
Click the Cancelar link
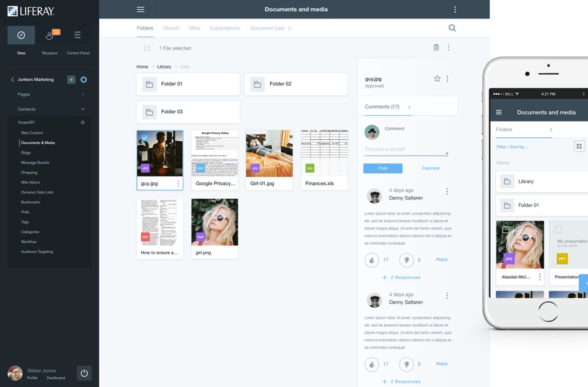431,168
